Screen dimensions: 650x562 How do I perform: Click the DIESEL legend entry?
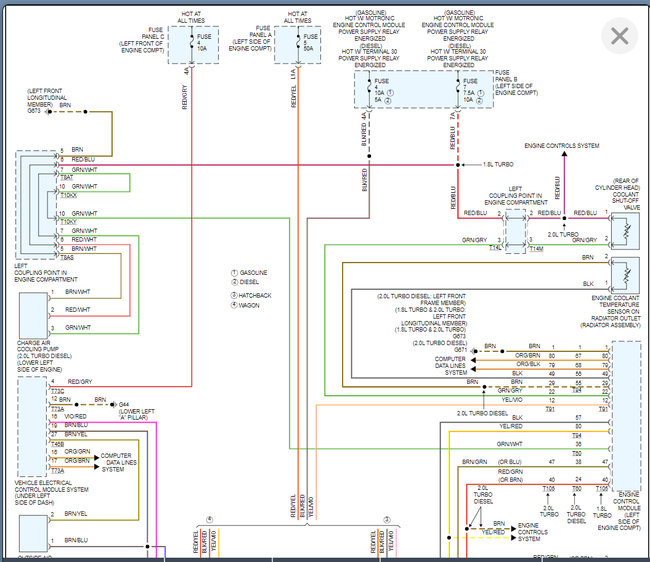click(245, 282)
